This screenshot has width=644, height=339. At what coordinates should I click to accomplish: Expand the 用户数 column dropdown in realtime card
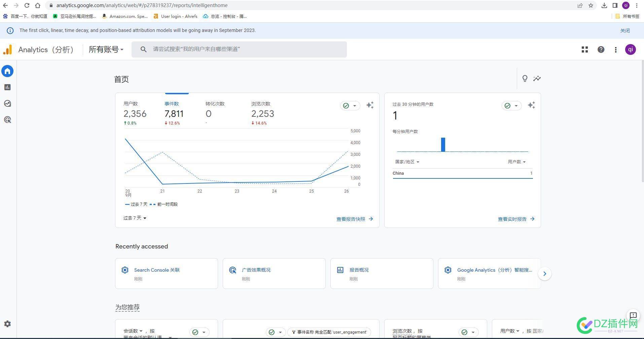click(x=516, y=162)
